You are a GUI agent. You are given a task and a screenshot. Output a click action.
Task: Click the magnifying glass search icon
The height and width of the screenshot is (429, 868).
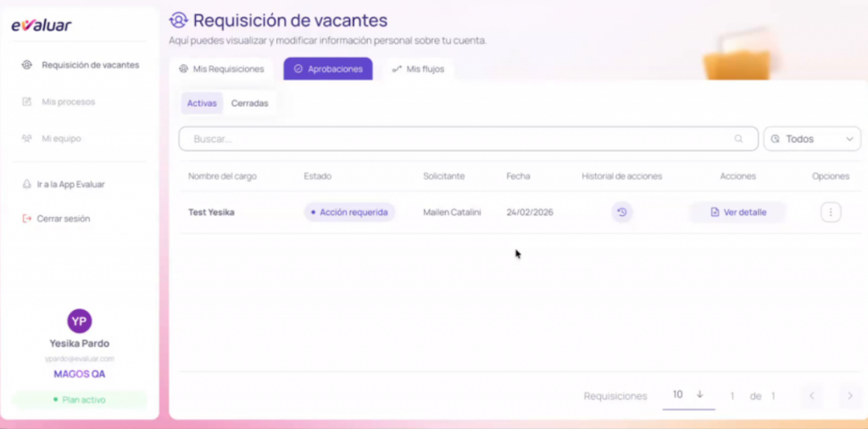tap(738, 139)
